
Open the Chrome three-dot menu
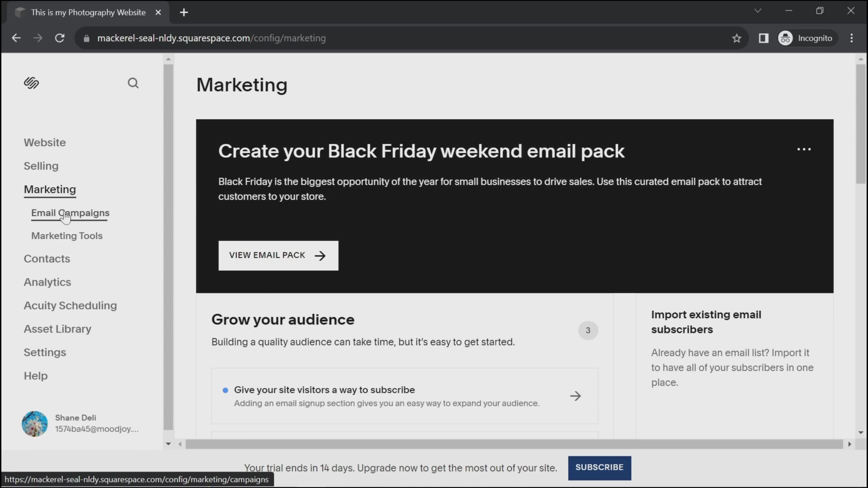coord(851,38)
